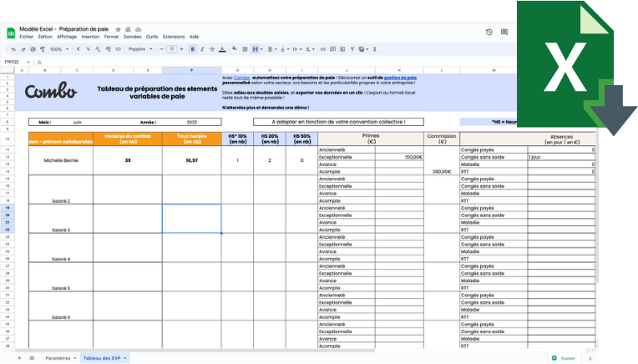The width and height of the screenshot is (638, 364).
Task: Add a new sheet with plus button
Action: tap(19, 358)
